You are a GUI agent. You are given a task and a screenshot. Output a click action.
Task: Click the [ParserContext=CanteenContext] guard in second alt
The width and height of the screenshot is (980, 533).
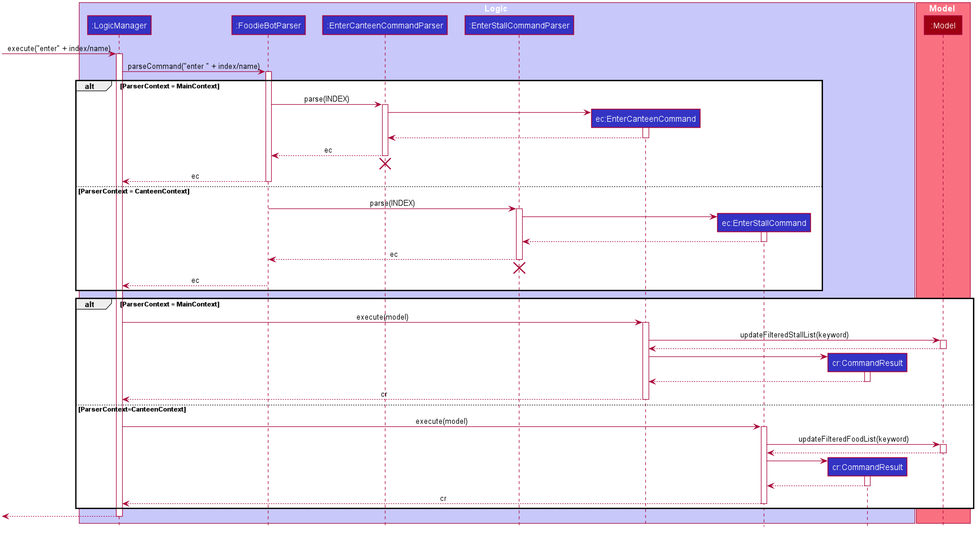[132, 409]
